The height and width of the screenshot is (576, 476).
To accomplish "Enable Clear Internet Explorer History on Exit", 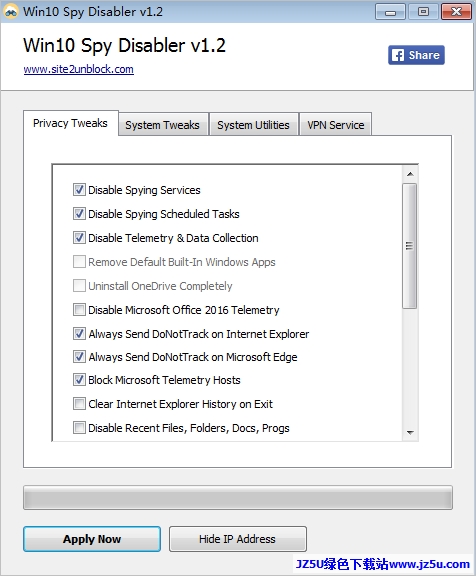I will tap(79, 404).
